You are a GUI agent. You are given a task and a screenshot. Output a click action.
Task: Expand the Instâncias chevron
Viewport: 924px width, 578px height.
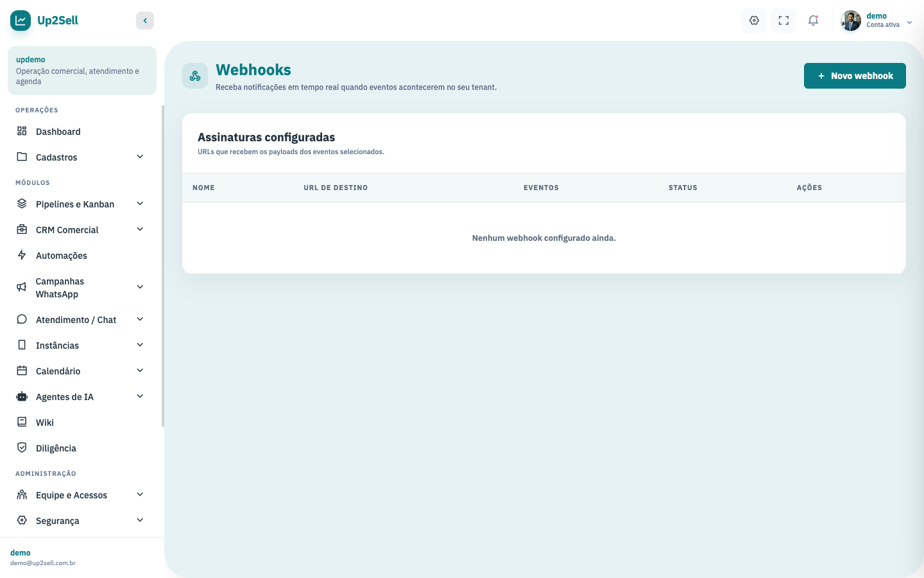point(140,345)
